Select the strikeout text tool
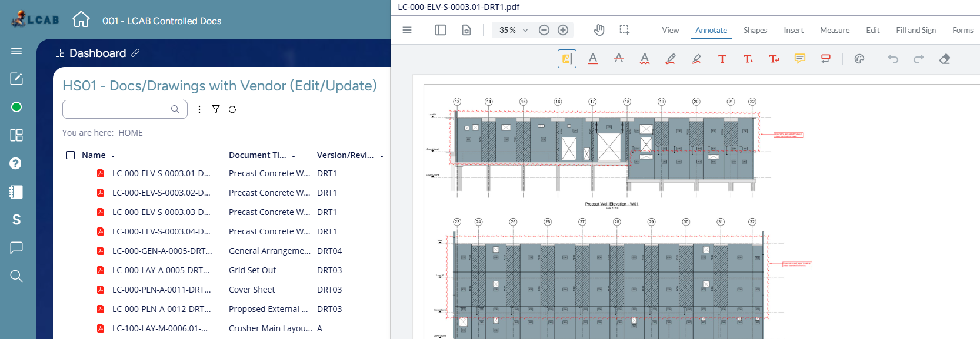980x339 pixels. (619, 59)
